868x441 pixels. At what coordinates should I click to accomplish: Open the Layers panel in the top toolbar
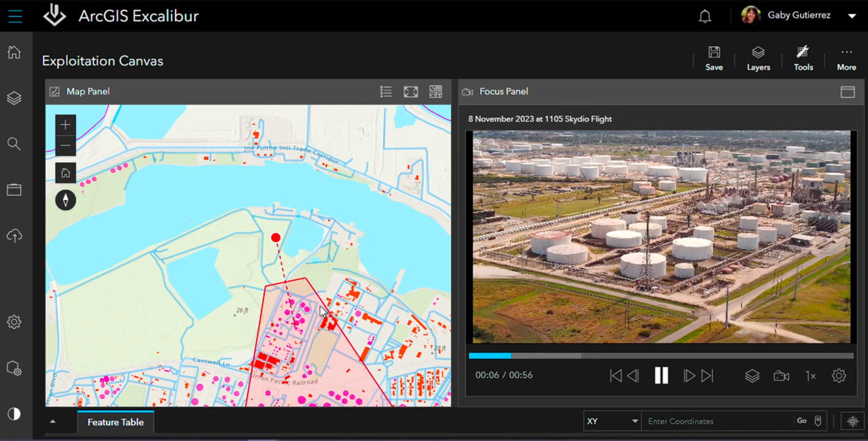758,58
